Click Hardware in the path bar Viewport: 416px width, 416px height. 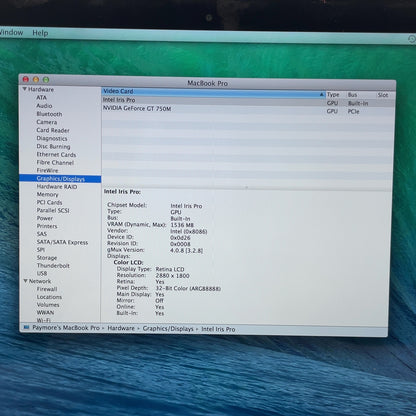(x=121, y=328)
